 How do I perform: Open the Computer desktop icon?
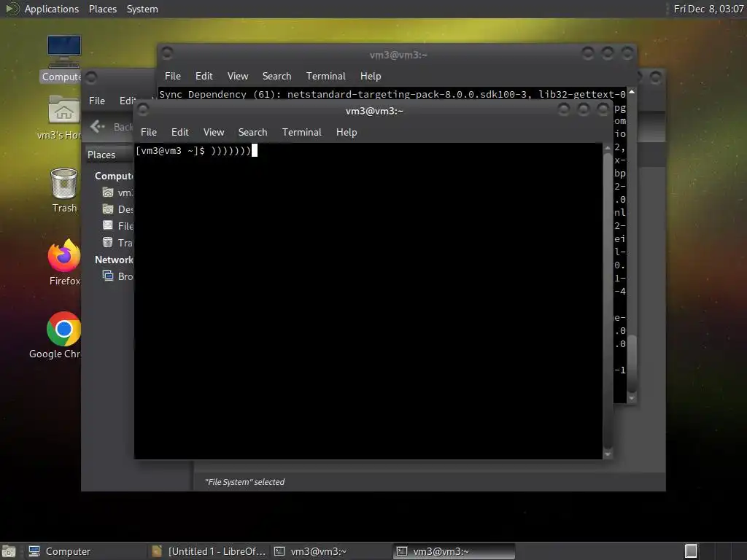(x=63, y=58)
